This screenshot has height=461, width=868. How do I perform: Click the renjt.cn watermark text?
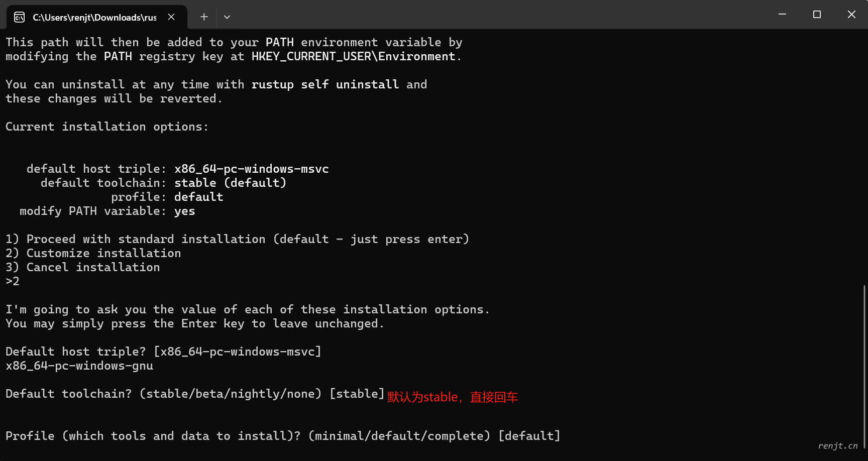coord(838,445)
